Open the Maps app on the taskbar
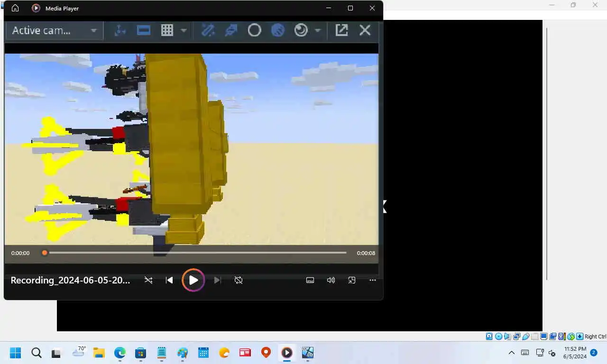 pos(266,353)
